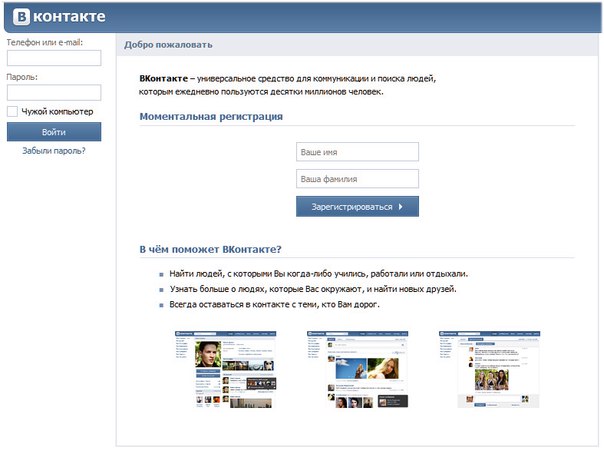Click the Моментальная регистрация heading

[211, 116]
